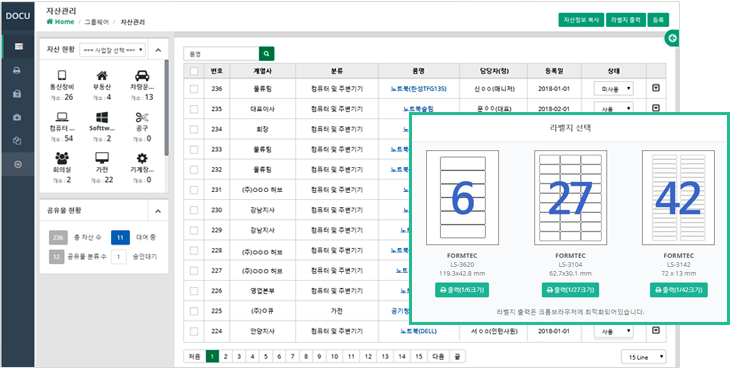This screenshot has height=369, width=730.
Task: Click the briefcase icon in left sidebar
Action: 18,94
